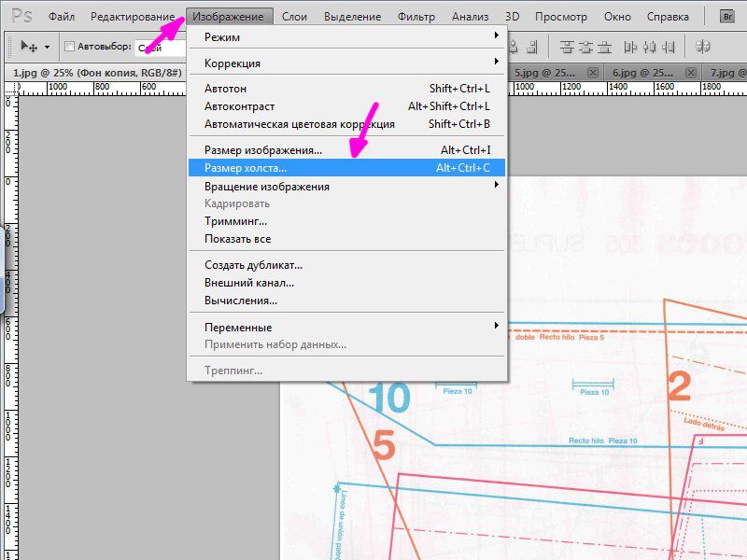Image resolution: width=747 pixels, height=560 pixels.
Task: Click Align right edges icon
Action: click(529, 47)
